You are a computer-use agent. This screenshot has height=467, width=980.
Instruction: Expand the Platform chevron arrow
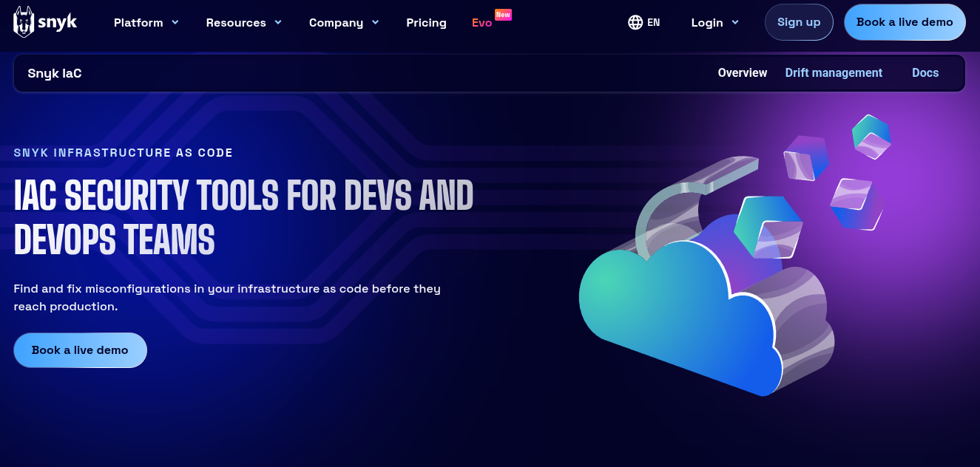click(175, 22)
